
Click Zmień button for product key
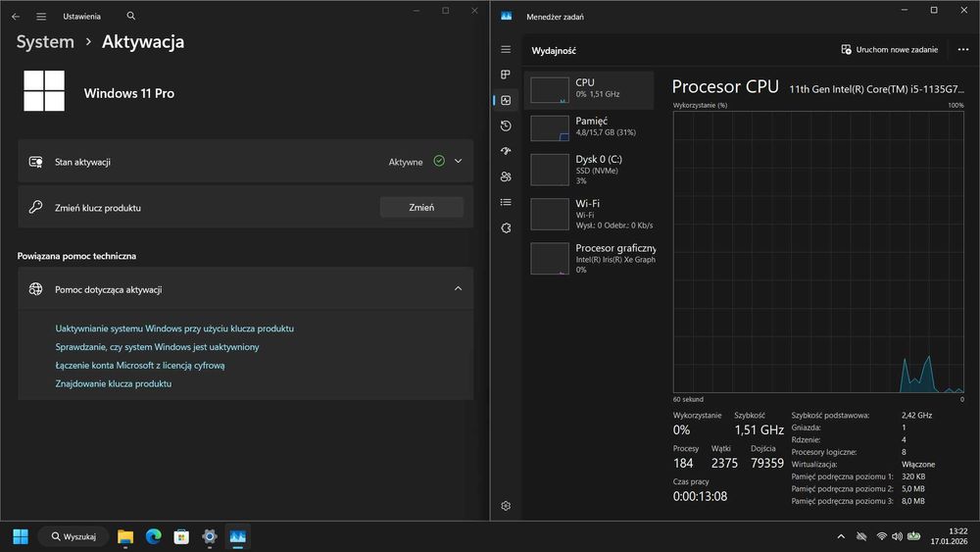pyautogui.click(x=421, y=207)
